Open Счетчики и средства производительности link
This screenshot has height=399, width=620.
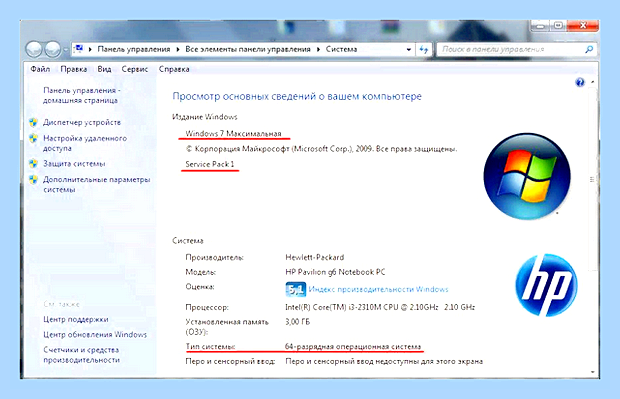coord(81,355)
